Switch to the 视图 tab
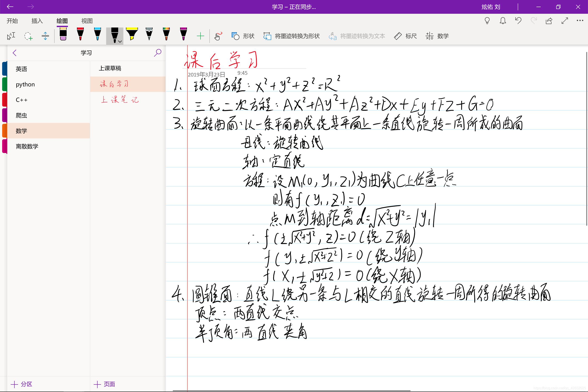This screenshot has height=392, width=588. tap(87, 21)
